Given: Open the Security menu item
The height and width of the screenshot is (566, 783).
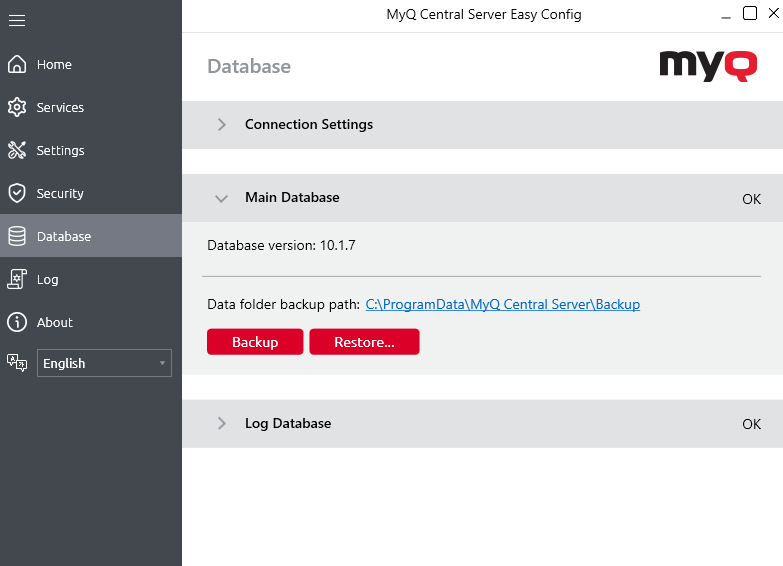Looking at the screenshot, I should (60, 194).
